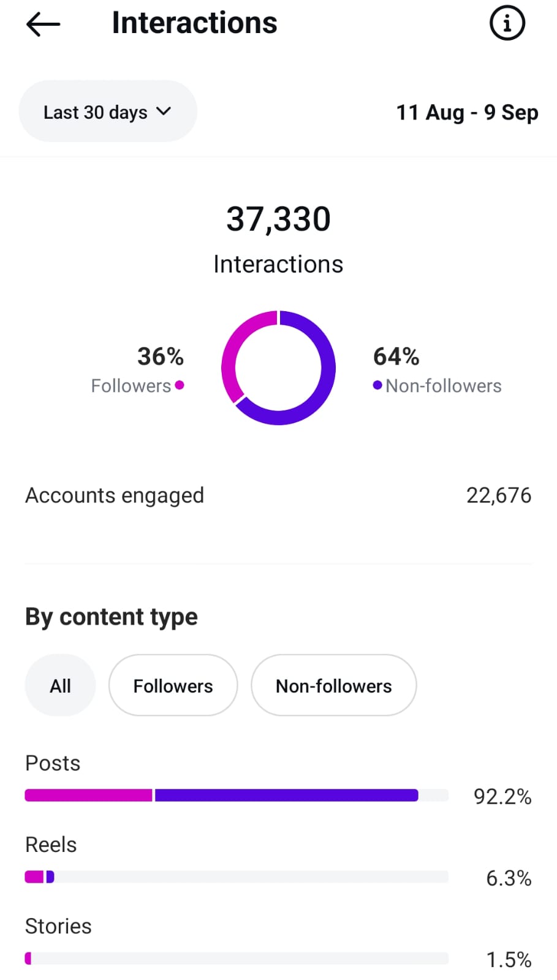Switch to the Followers filter chip
This screenshot has width=557, height=980.
173,685
